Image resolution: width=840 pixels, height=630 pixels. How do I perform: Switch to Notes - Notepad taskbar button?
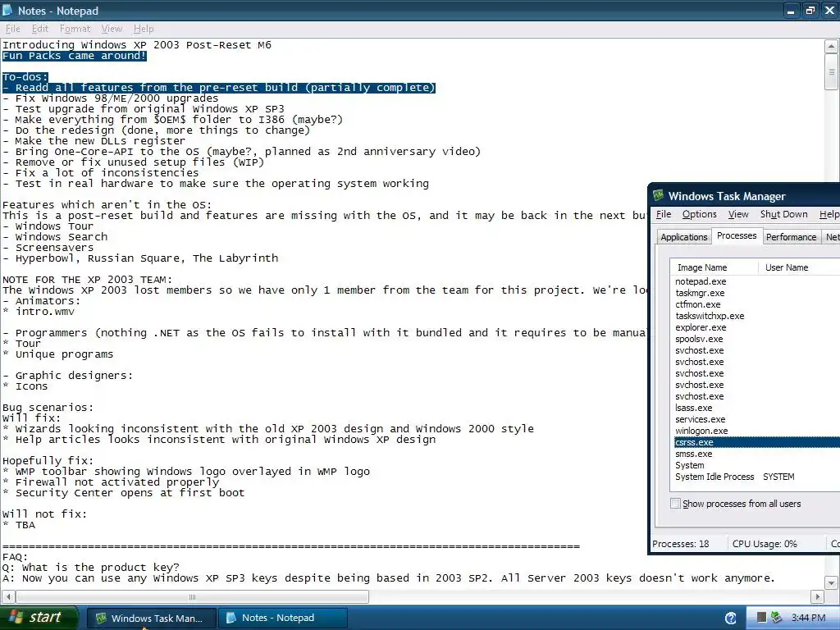click(x=283, y=619)
